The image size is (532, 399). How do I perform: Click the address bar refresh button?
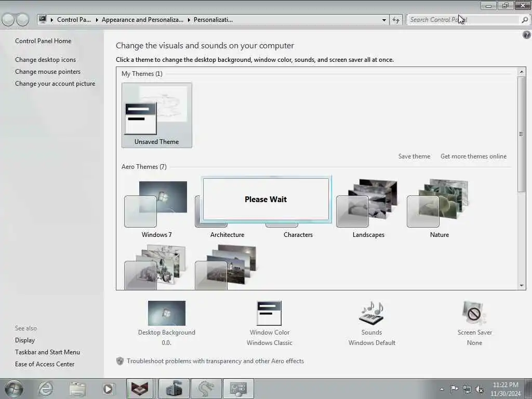(x=395, y=20)
